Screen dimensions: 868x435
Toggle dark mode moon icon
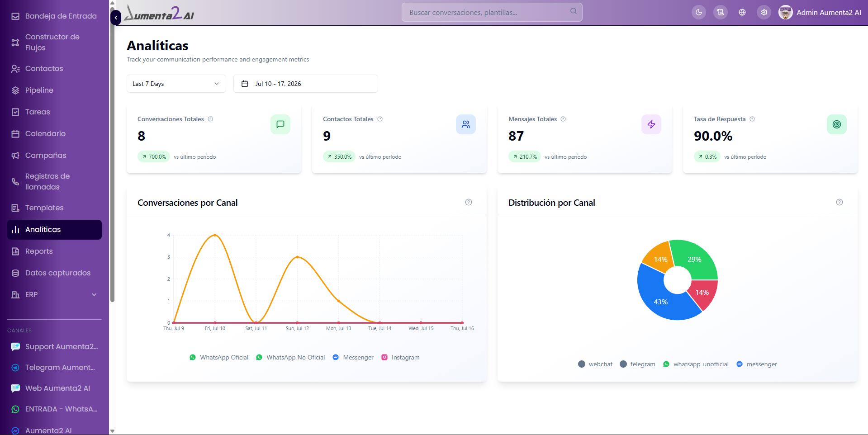coord(699,12)
